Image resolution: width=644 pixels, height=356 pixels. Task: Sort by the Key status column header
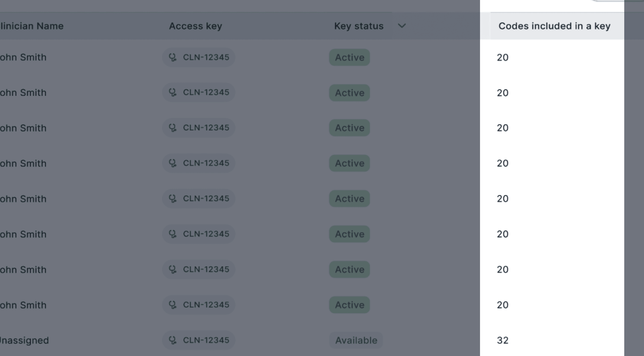coord(359,26)
